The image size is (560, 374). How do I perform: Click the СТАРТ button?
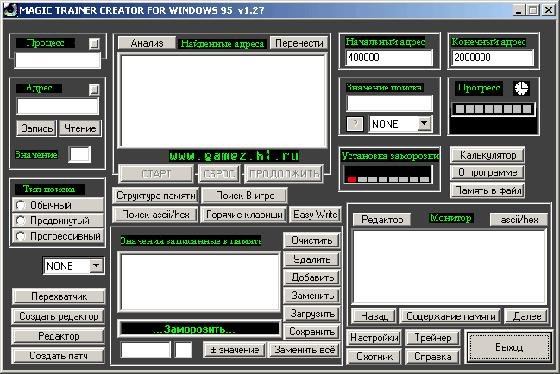point(156,174)
